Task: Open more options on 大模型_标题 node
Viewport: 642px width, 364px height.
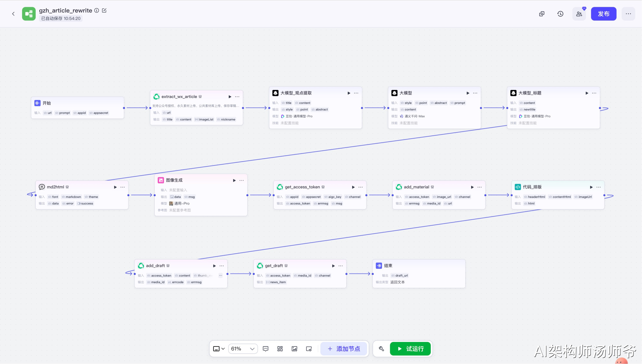Action: click(x=594, y=93)
